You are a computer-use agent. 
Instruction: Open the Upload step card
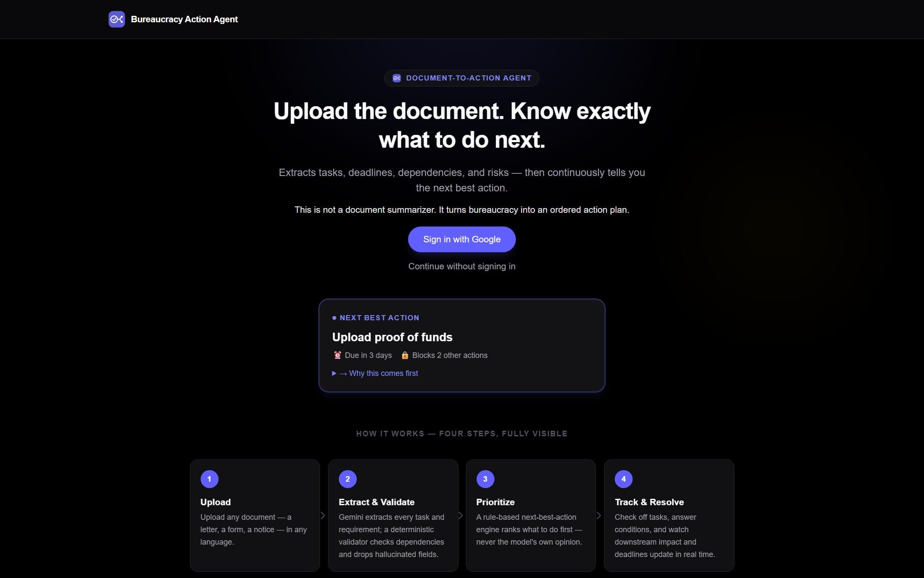pyautogui.click(x=255, y=515)
